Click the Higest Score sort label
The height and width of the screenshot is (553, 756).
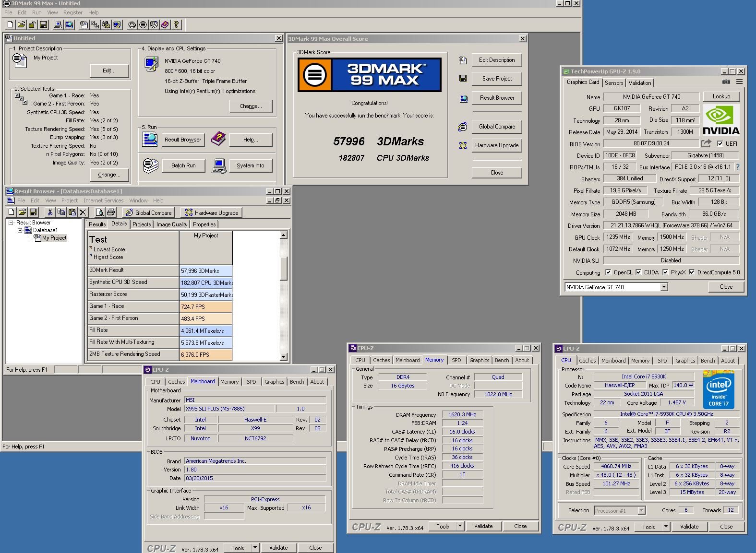click(x=108, y=257)
